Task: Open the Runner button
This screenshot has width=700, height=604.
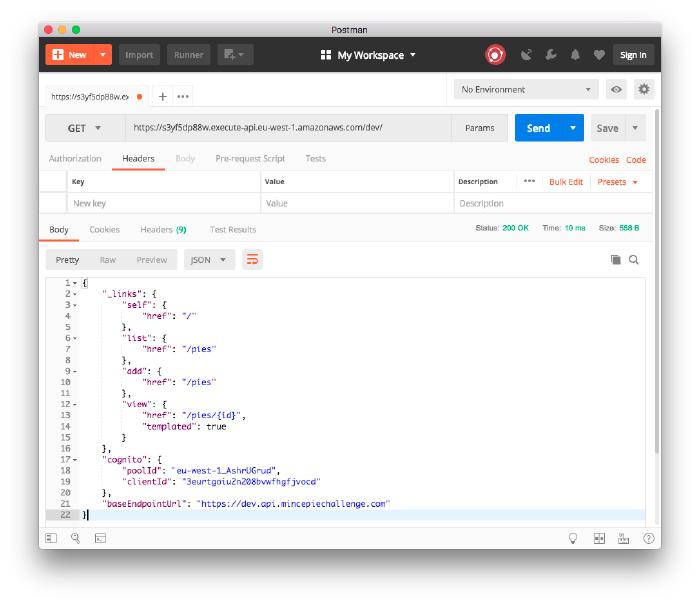Action: click(188, 54)
